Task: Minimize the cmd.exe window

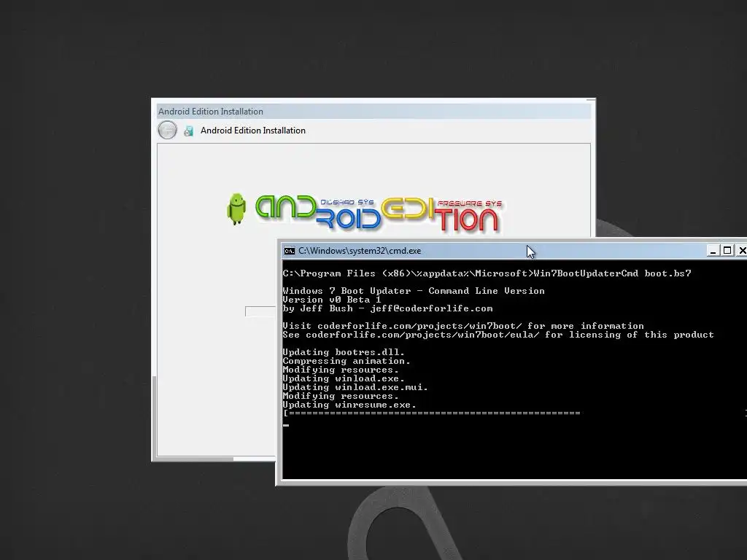Action: click(x=713, y=251)
